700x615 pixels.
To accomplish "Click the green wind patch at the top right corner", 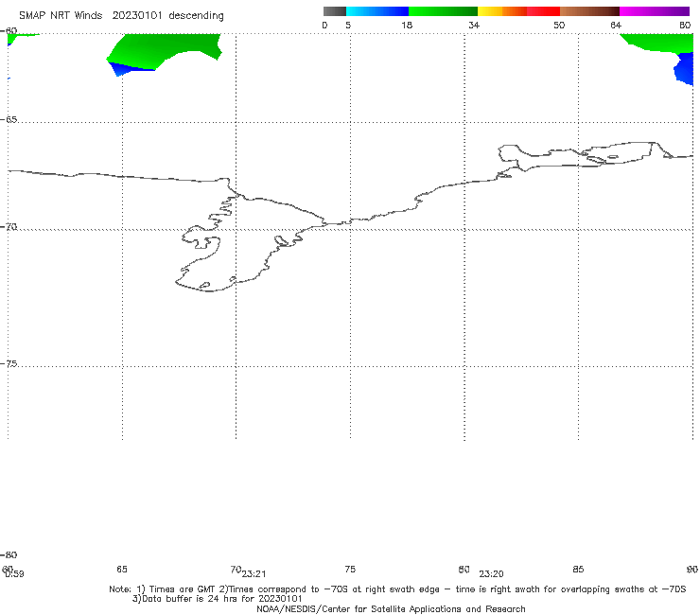I will click(660, 43).
